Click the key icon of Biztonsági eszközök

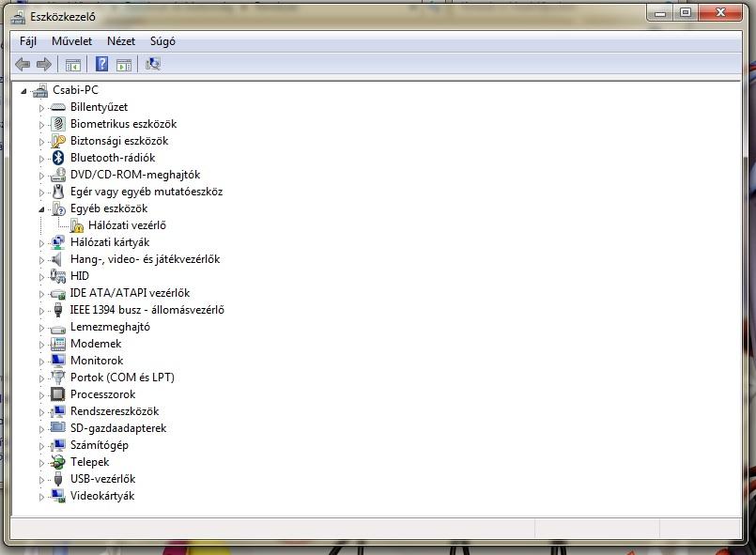[x=58, y=141]
